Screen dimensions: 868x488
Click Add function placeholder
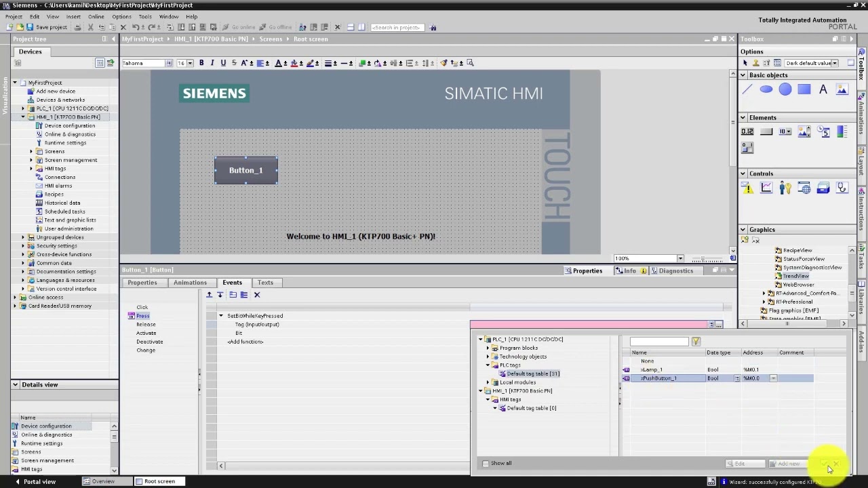click(245, 342)
